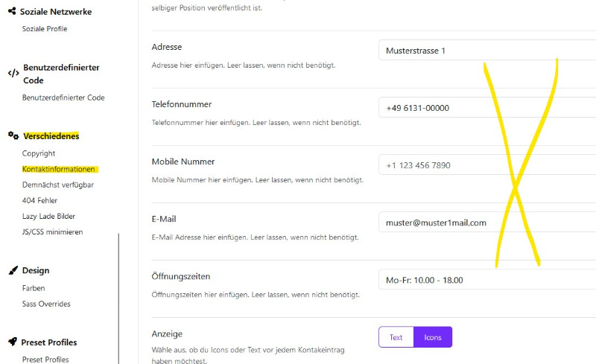Image resolution: width=596 pixels, height=364 pixels.
Task: Open the 404 Fehler section
Action: [x=39, y=201]
